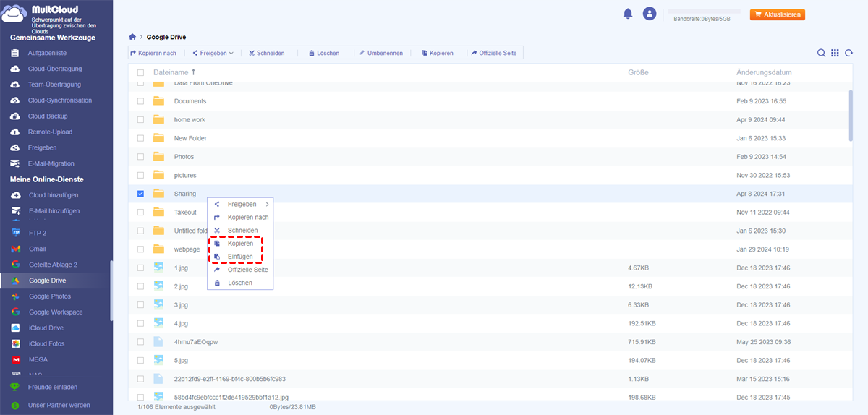
Task: Open Google Photos in sidebar
Action: point(49,296)
